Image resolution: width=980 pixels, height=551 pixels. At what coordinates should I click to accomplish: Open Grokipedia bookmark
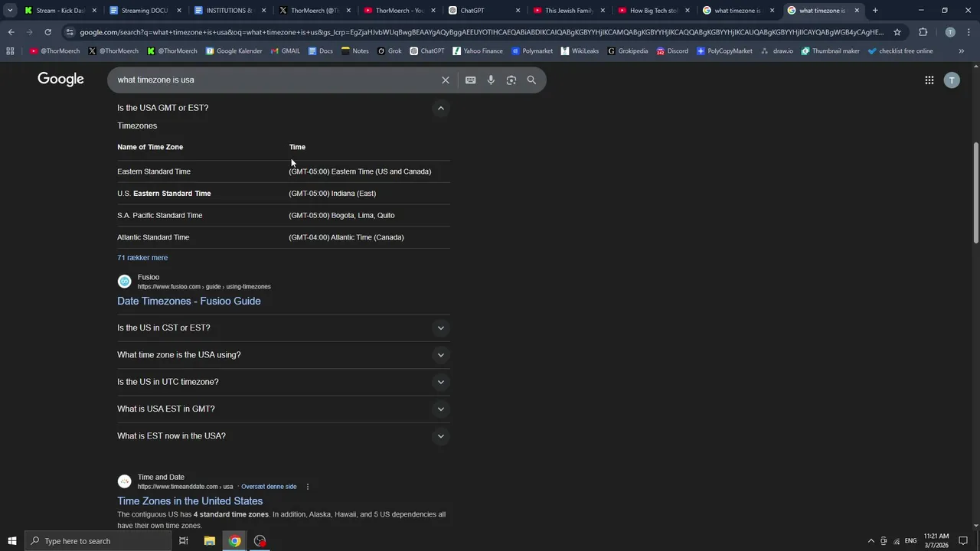[x=627, y=51]
